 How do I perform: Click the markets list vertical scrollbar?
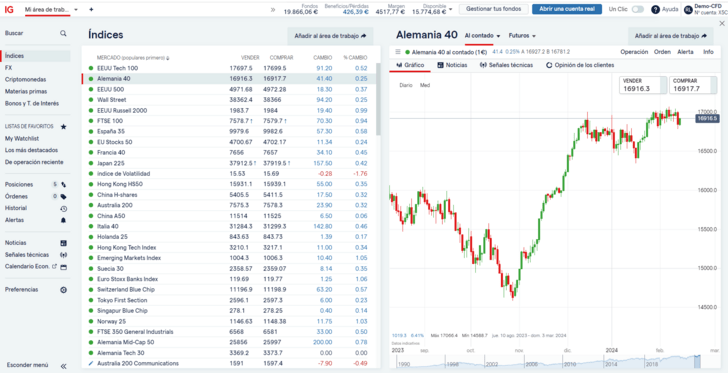[378, 99]
